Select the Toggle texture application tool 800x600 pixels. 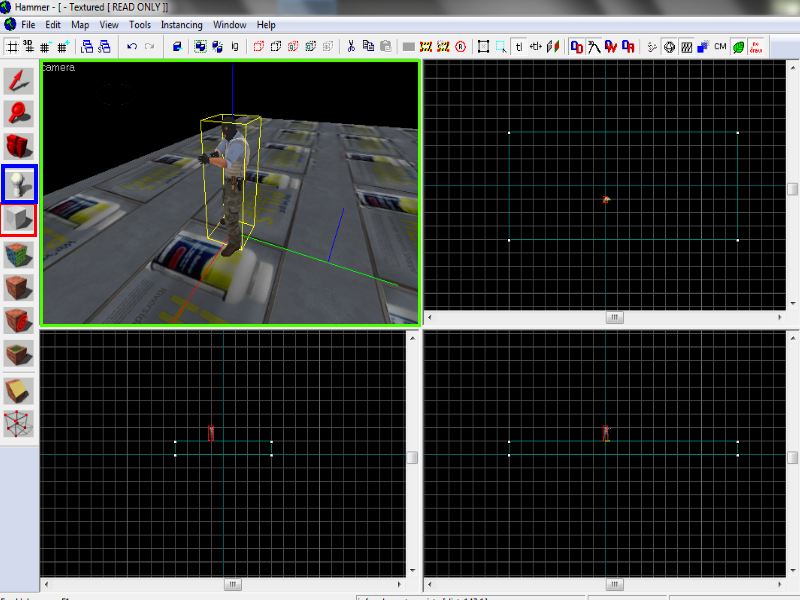tap(19, 253)
